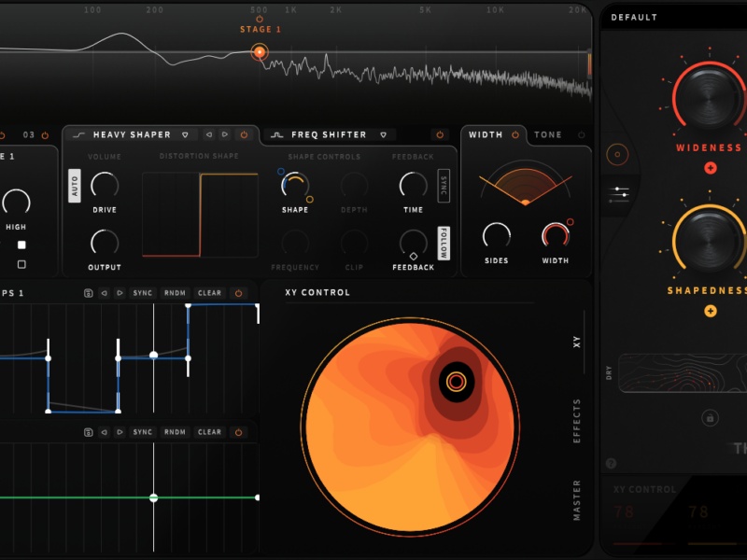Click the next preset arrow for Heavy Shaper

[x=224, y=135]
